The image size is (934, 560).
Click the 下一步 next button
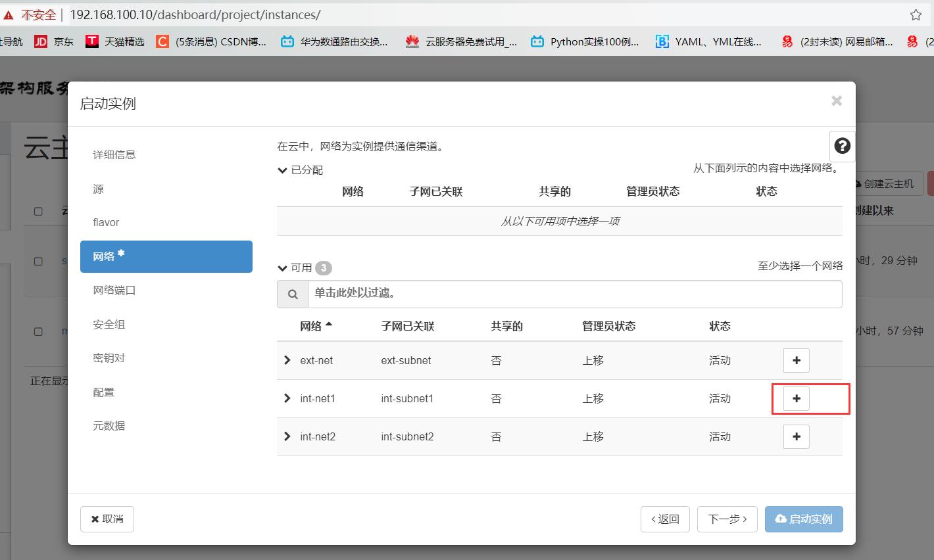[x=727, y=519]
